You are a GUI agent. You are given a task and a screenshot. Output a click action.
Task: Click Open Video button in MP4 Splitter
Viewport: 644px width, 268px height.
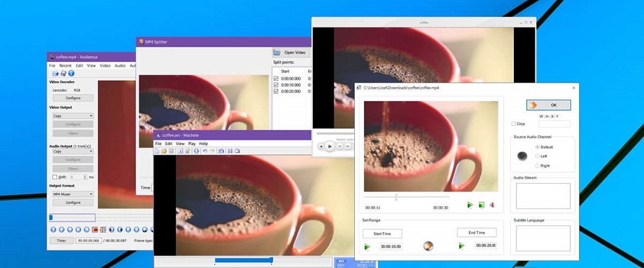(291, 53)
